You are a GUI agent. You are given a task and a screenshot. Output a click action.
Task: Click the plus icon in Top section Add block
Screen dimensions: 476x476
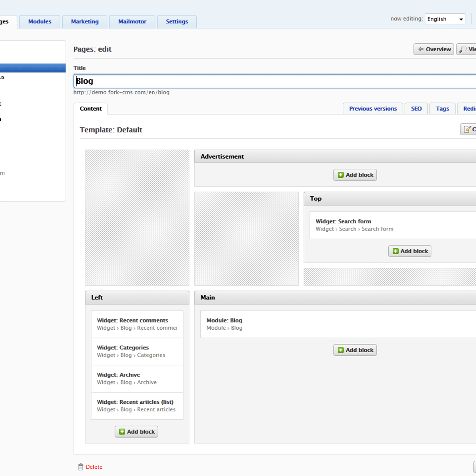[x=395, y=251]
